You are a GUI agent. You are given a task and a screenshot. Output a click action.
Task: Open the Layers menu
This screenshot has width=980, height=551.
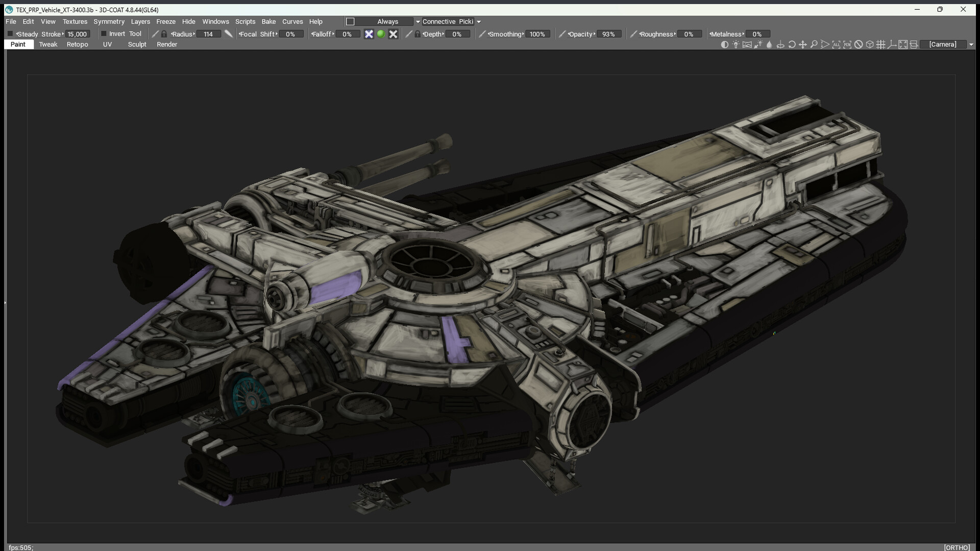click(140, 21)
